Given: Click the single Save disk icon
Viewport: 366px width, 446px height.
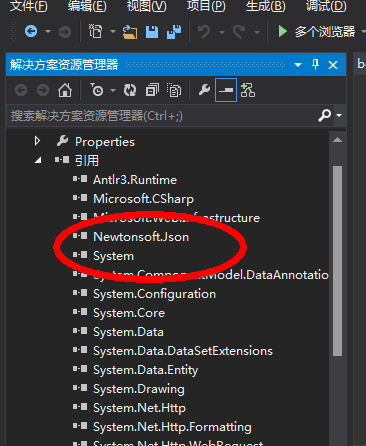Looking at the screenshot, I should pyautogui.click(x=152, y=32).
